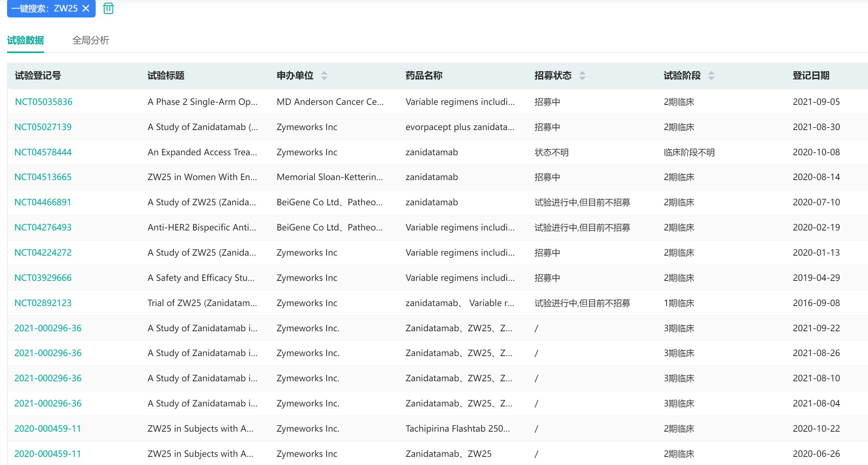Open the 2021-000296-36 entry dated 2021-09-22

pyautogui.click(x=48, y=328)
